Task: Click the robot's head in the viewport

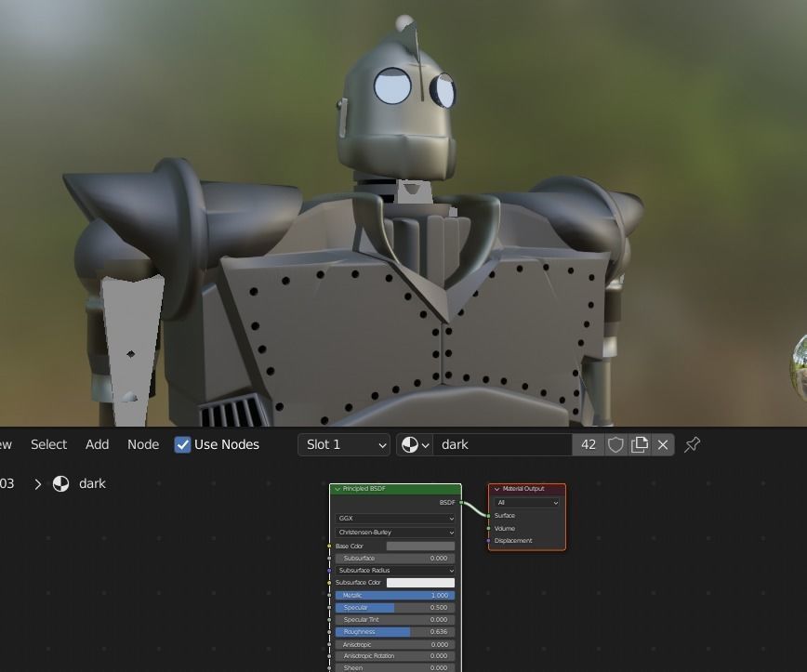Action: 397,103
